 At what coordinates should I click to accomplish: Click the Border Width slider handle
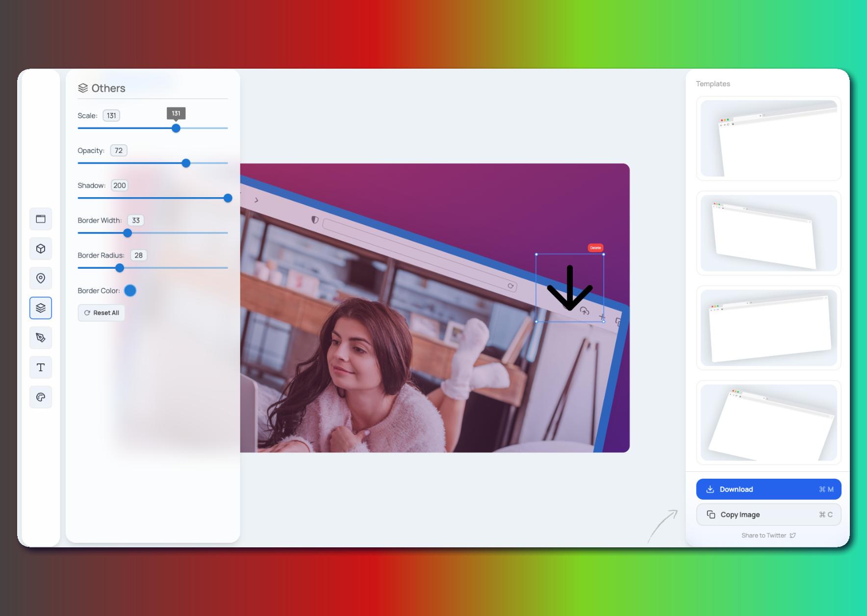127,233
